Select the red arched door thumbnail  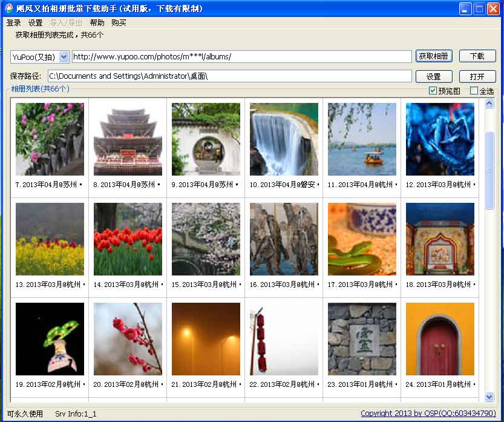(x=440, y=339)
